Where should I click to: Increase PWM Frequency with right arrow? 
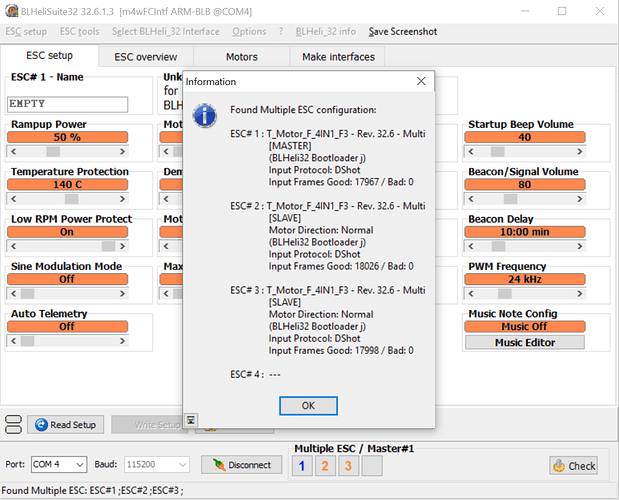[579, 294]
